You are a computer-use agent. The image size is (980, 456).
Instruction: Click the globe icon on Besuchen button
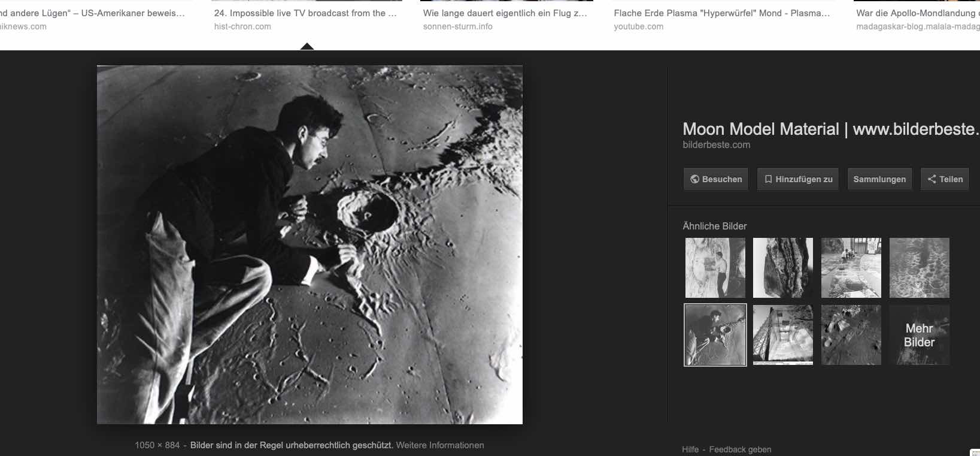(694, 179)
